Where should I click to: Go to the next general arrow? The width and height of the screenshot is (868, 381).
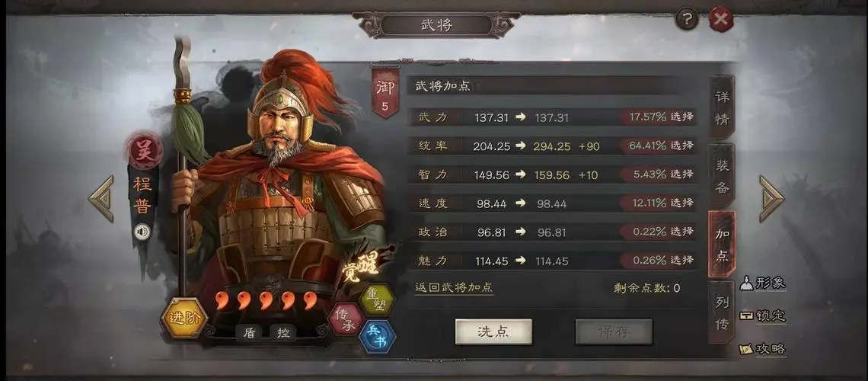click(771, 198)
